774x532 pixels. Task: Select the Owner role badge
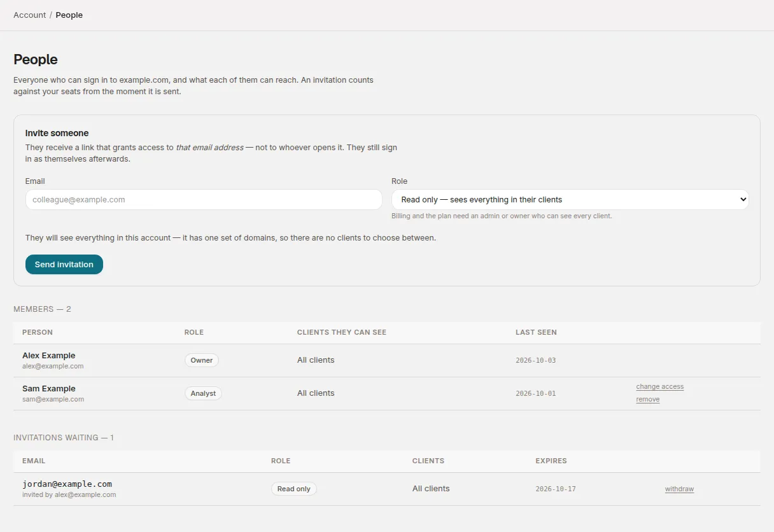click(x=202, y=360)
